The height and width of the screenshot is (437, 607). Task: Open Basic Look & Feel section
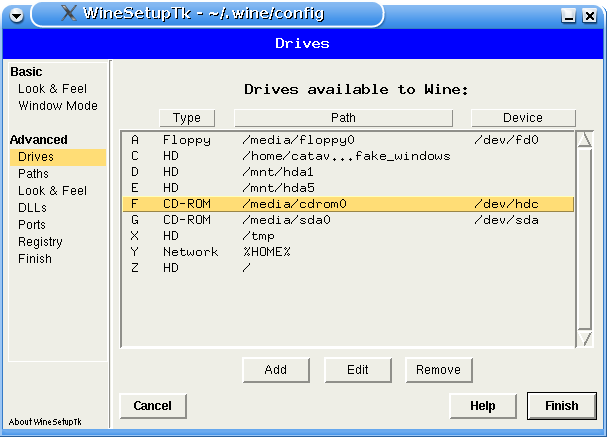click(x=52, y=89)
